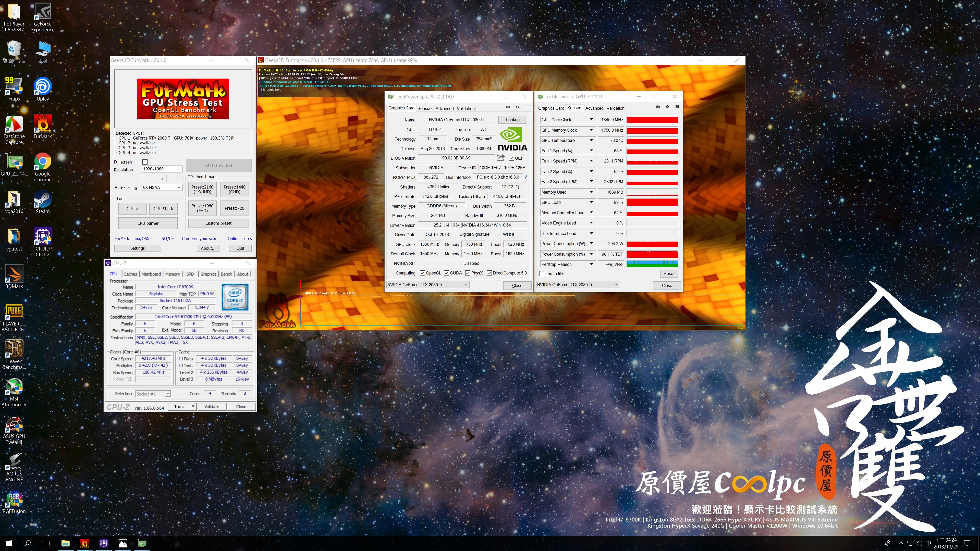
Task: Toggle DirectCompute 5.0 checkbox
Action: point(489,273)
